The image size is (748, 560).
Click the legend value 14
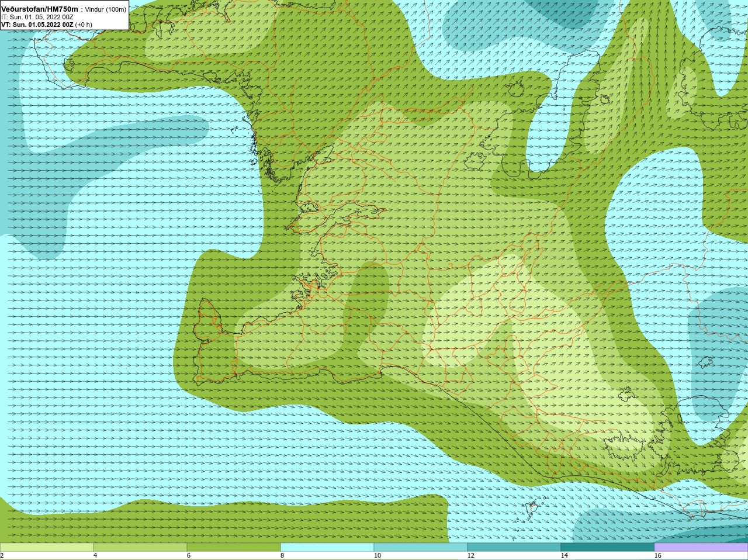pyautogui.click(x=565, y=555)
